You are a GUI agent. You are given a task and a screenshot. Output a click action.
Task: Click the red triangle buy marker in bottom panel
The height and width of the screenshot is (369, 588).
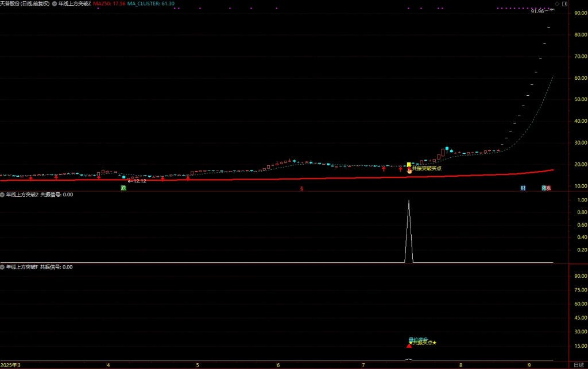(x=409, y=345)
